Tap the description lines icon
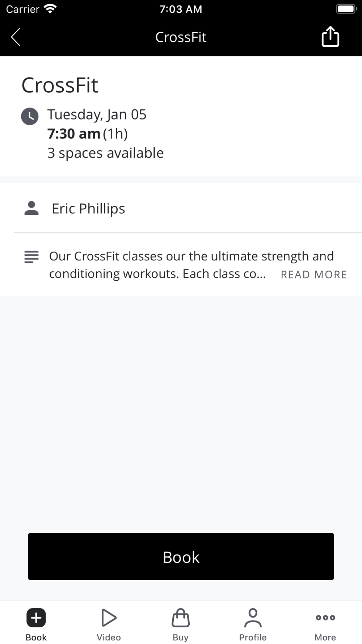The width and height of the screenshot is (362, 644). (x=31, y=257)
